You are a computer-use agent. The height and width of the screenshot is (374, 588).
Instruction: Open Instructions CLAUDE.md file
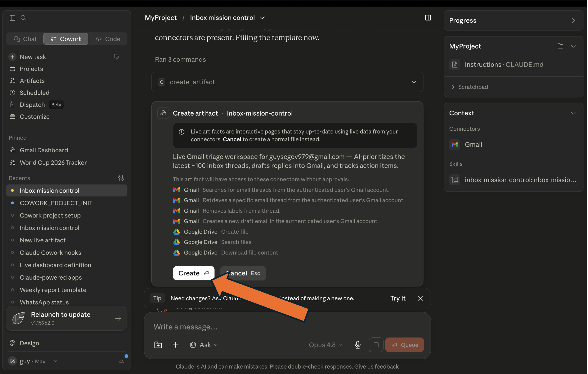(x=497, y=64)
